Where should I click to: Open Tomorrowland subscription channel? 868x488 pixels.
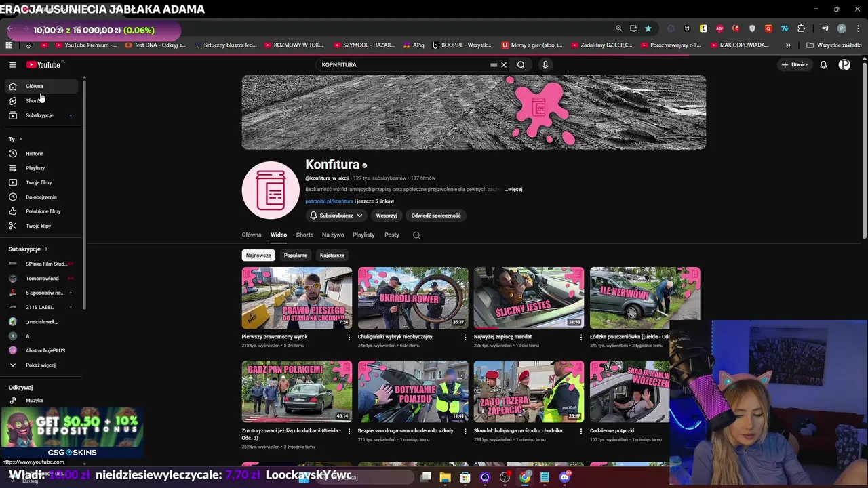click(41, 278)
